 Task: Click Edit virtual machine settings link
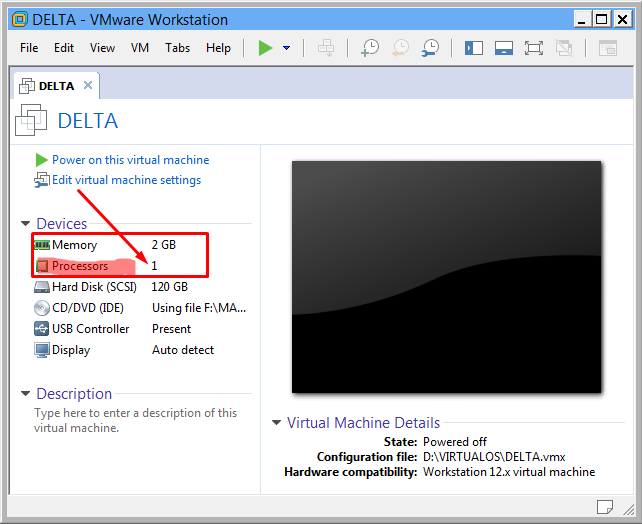126,180
